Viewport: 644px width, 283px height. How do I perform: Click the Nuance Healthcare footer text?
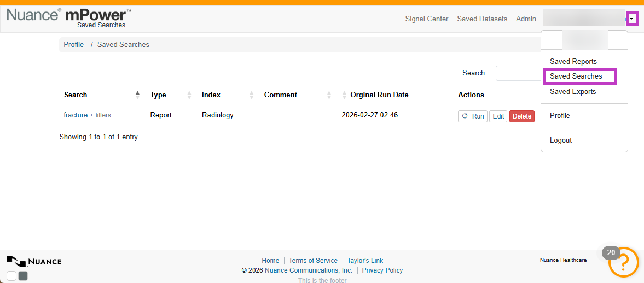point(563,260)
